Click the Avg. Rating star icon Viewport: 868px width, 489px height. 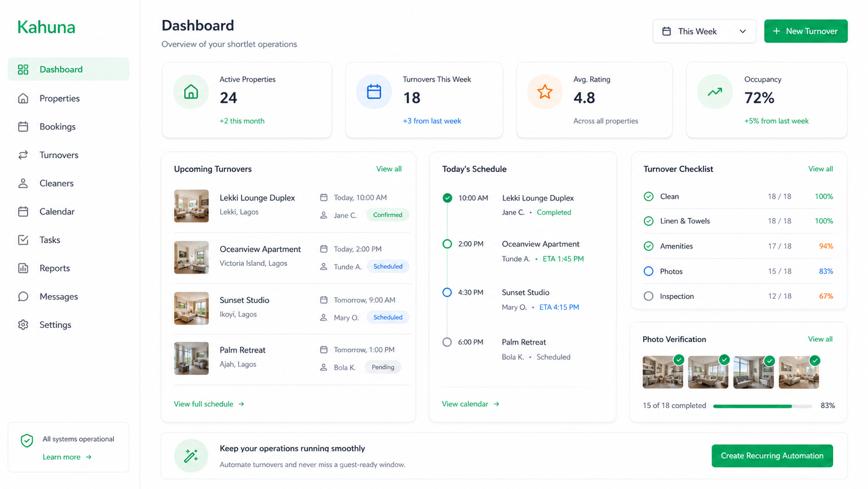click(x=545, y=92)
